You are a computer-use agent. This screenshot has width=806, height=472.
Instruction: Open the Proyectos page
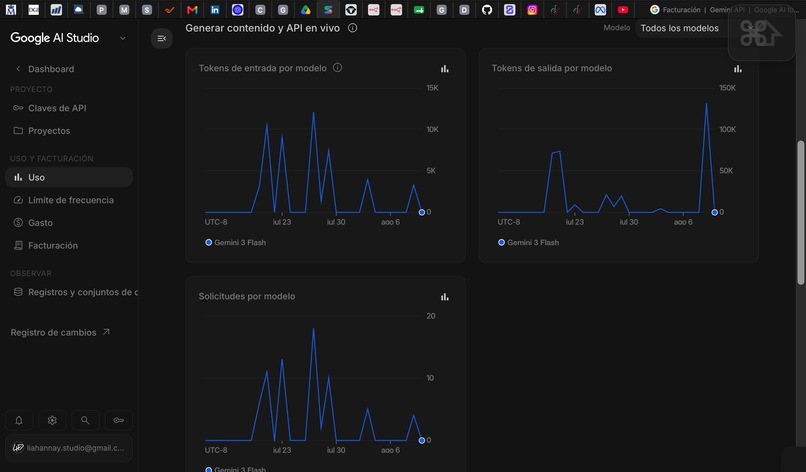[x=69, y=131]
